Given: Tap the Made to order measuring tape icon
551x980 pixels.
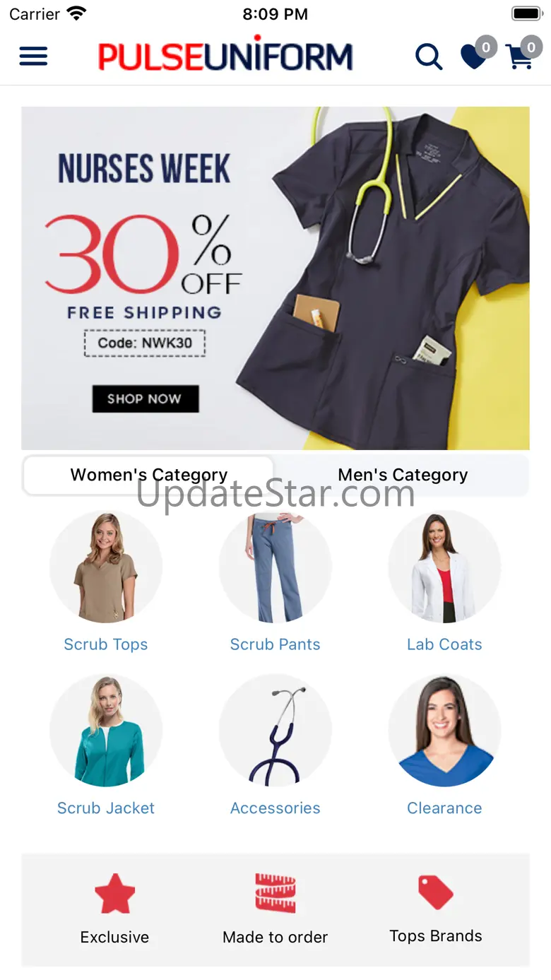Looking at the screenshot, I should click(x=275, y=893).
